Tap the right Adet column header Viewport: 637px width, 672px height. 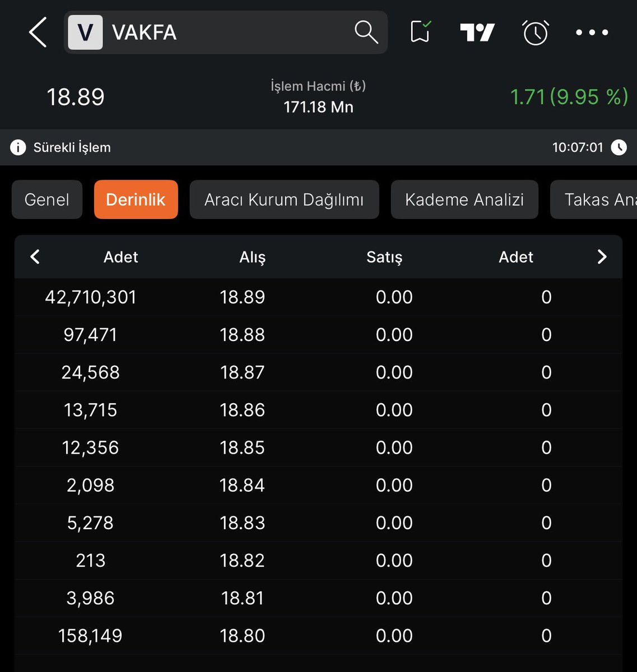[516, 257]
